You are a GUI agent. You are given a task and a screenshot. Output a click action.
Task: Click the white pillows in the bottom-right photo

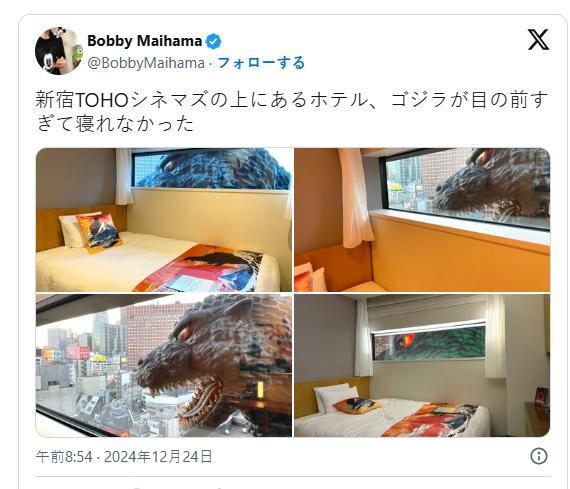tap(334, 397)
